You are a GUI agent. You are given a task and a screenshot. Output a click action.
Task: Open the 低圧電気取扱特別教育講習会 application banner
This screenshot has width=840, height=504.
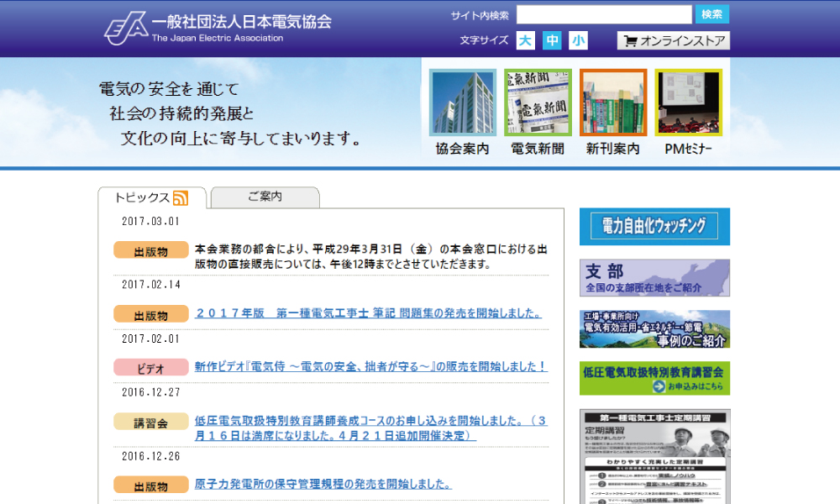(x=654, y=378)
